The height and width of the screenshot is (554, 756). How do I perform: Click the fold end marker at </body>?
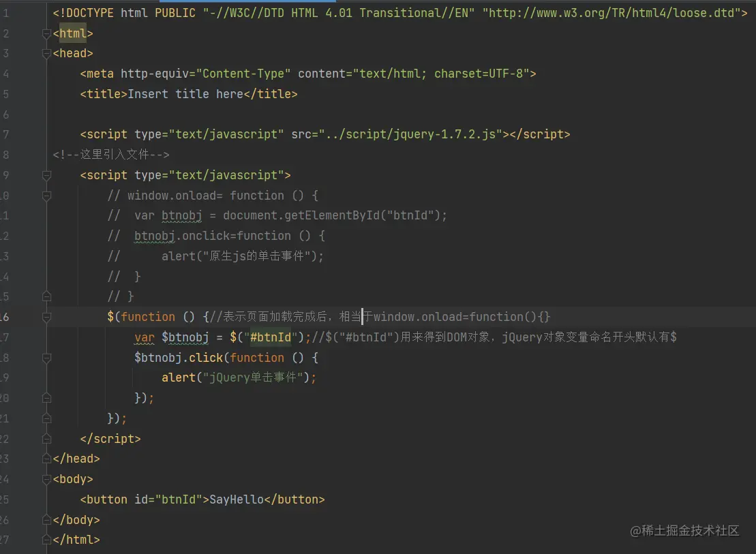click(x=47, y=520)
